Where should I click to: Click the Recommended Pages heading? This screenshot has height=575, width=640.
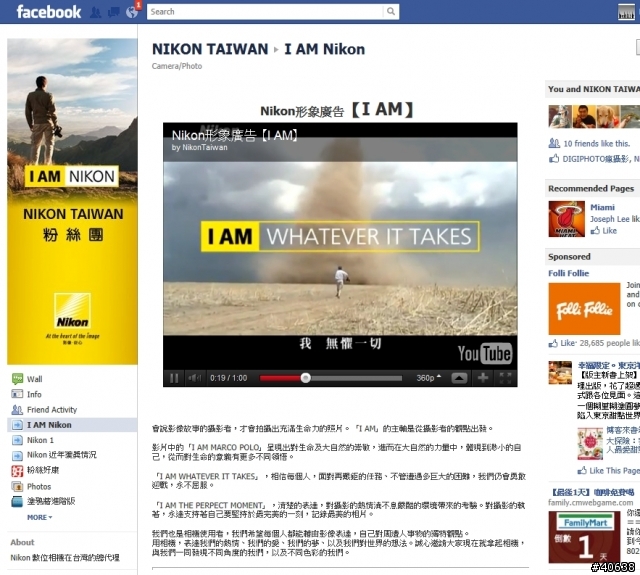point(591,189)
